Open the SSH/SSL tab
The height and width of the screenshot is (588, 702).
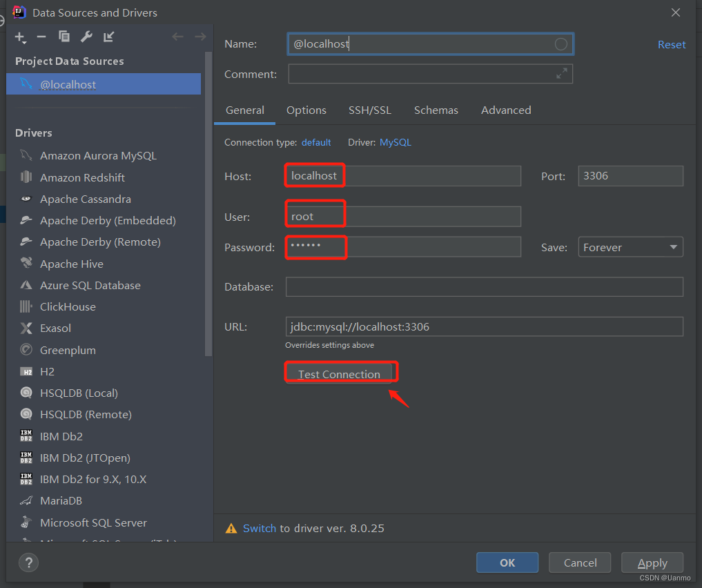[370, 110]
